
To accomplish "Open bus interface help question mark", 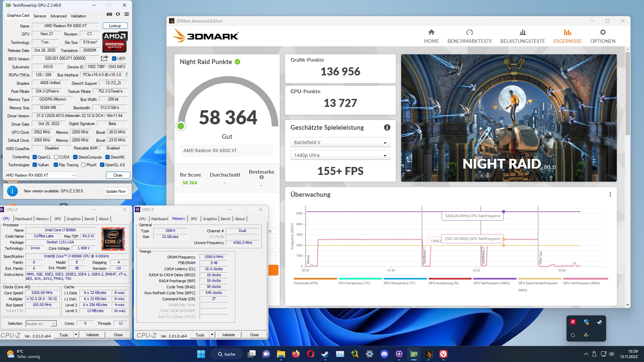I will (x=126, y=75).
